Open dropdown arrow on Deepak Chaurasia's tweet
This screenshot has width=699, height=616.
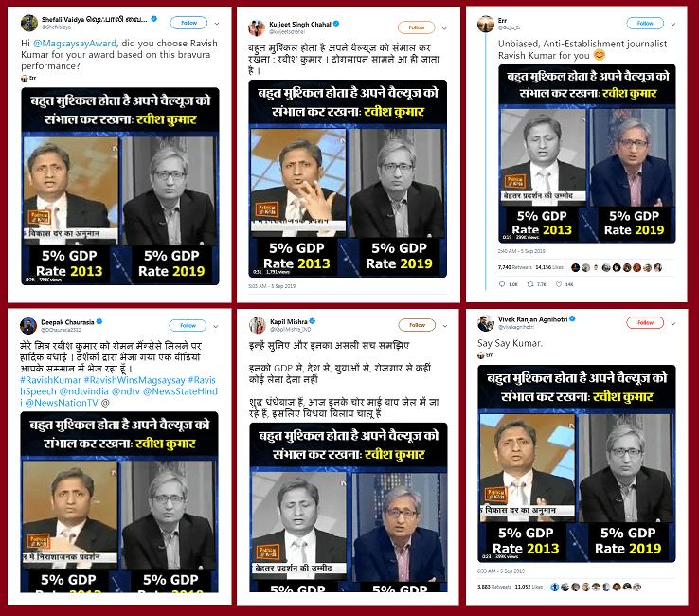[216, 327]
